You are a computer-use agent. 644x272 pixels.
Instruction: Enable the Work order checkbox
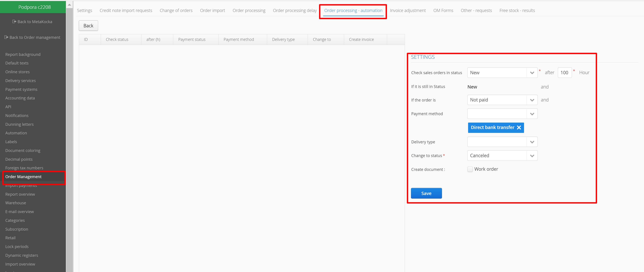pos(470,169)
